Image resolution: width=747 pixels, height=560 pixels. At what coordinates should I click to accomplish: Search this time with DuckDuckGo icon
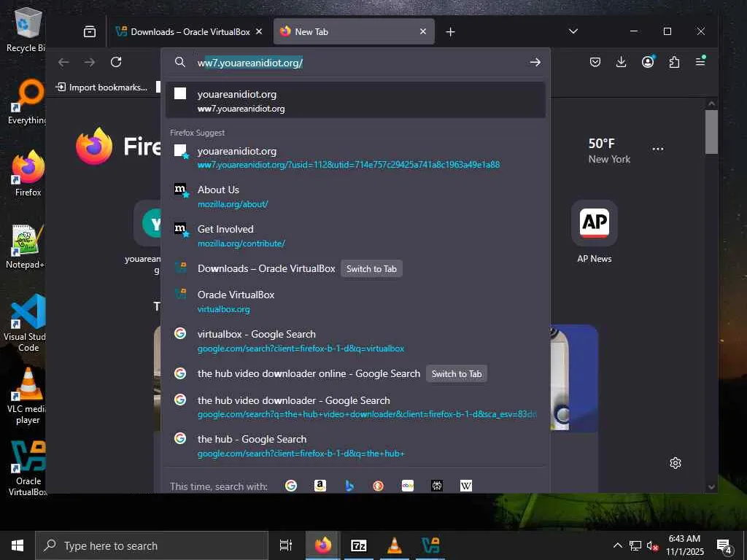tap(379, 485)
